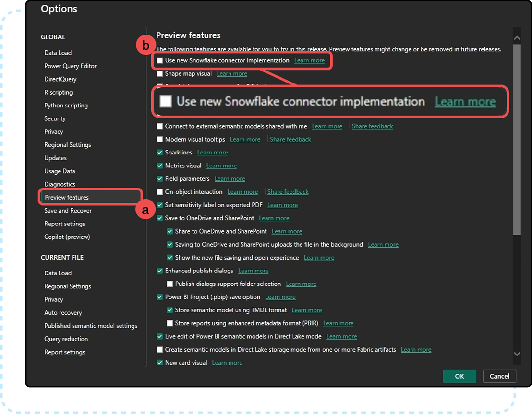Select the Diagnostics section

[60, 184]
